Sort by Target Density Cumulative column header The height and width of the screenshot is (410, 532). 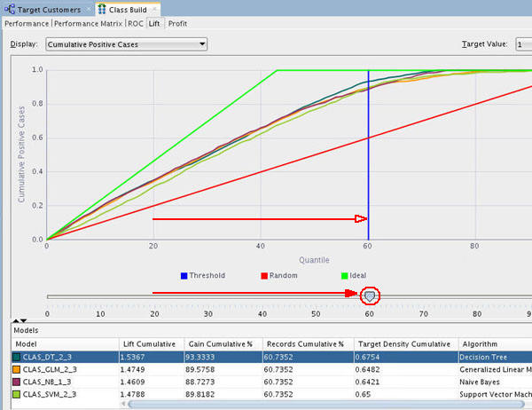click(x=406, y=344)
